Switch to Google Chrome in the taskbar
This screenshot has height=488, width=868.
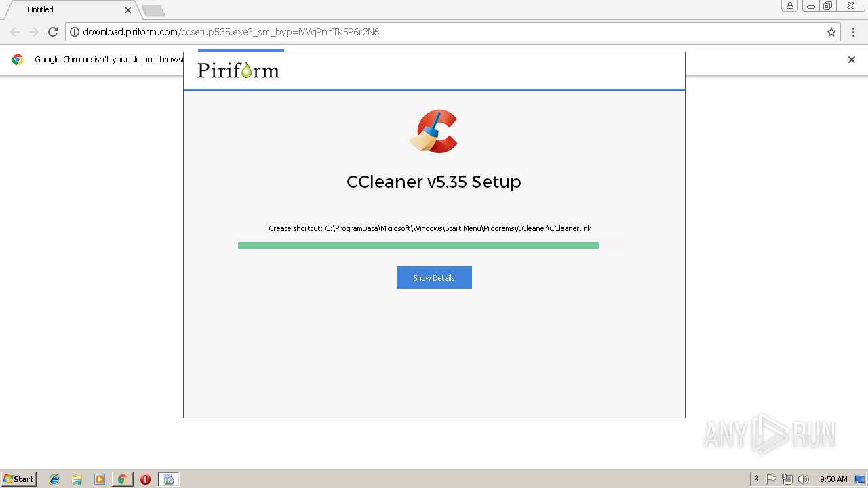[123, 479]
